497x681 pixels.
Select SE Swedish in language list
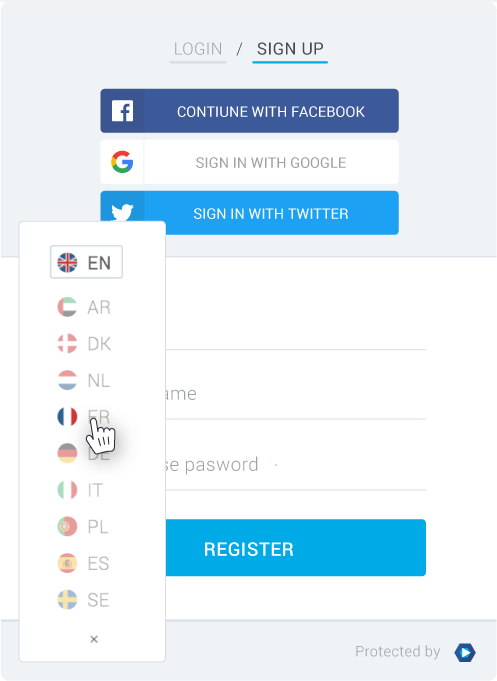(83, 600)
